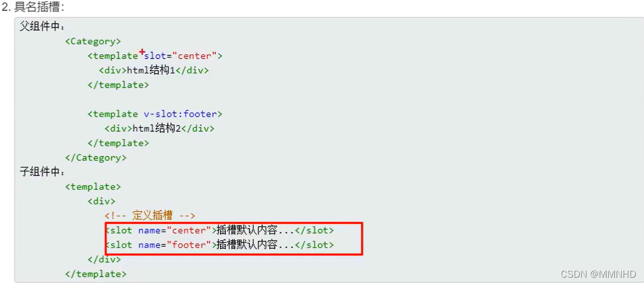Click the red plus cursor mark
The width and height of the screenshot is (644, 283).
click(141, 51)
